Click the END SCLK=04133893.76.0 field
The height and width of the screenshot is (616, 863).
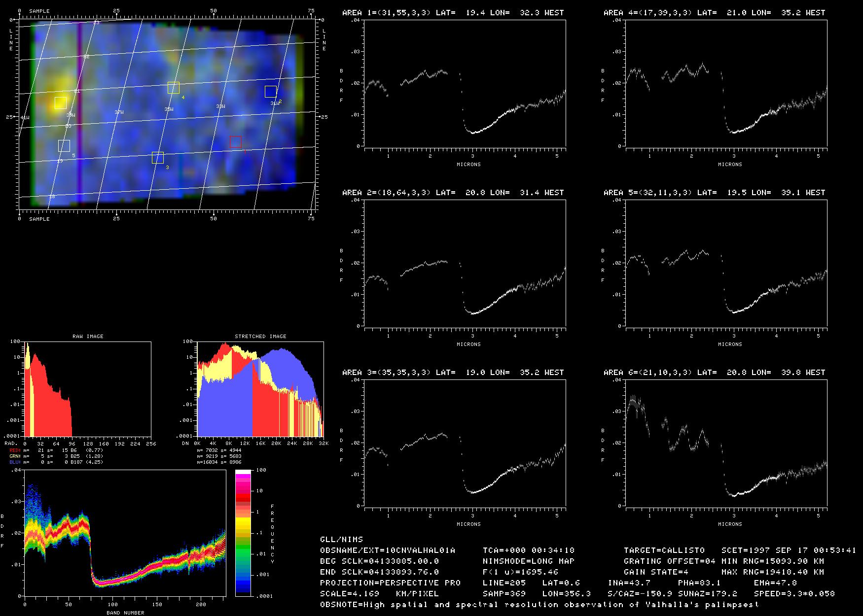point(380,572)
